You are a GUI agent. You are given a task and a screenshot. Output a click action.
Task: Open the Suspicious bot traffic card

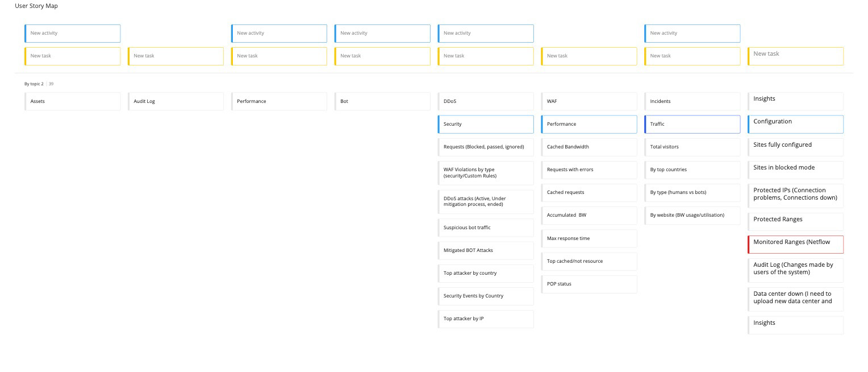(486, 228)
